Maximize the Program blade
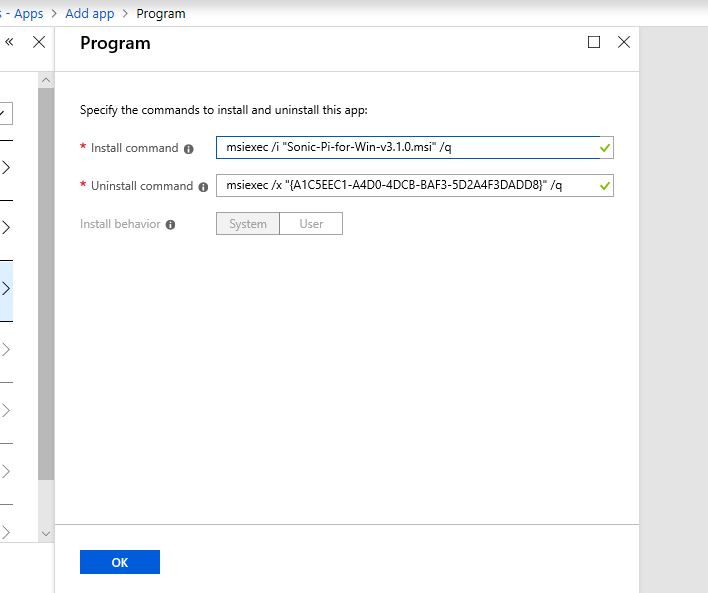 pyautogui.click(x=594, y=42)
